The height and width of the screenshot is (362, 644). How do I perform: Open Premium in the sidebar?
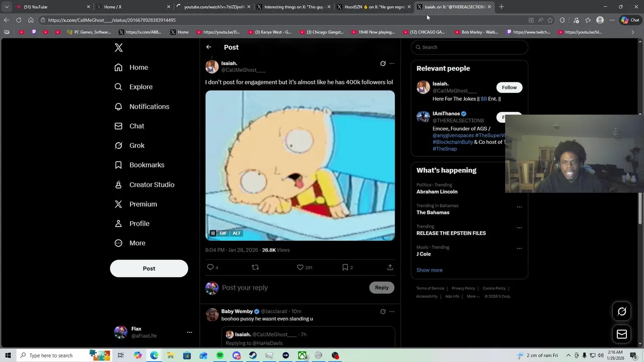(x=136, y=204)
